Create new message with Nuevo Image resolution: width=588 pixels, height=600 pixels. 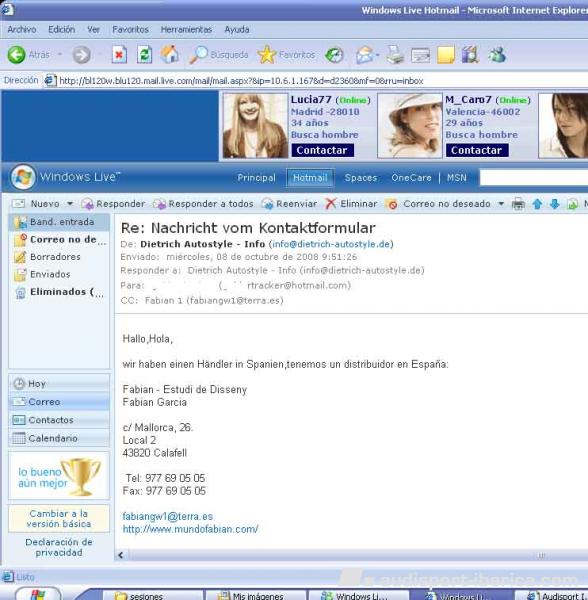35,204
